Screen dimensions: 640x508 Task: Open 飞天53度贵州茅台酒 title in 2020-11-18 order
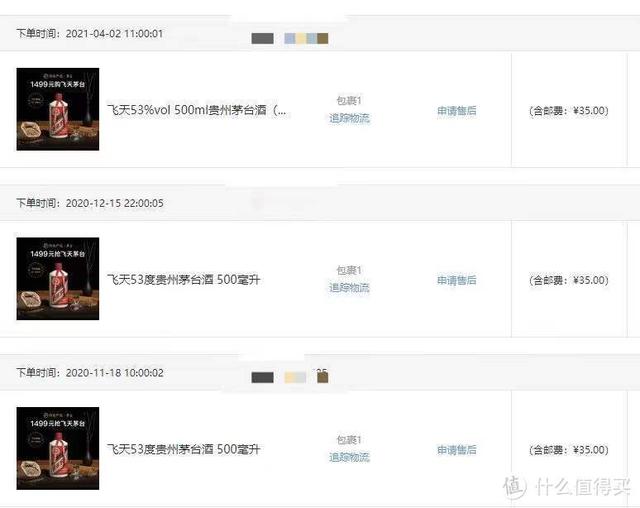pyautogui.click(x=183, y=449)
